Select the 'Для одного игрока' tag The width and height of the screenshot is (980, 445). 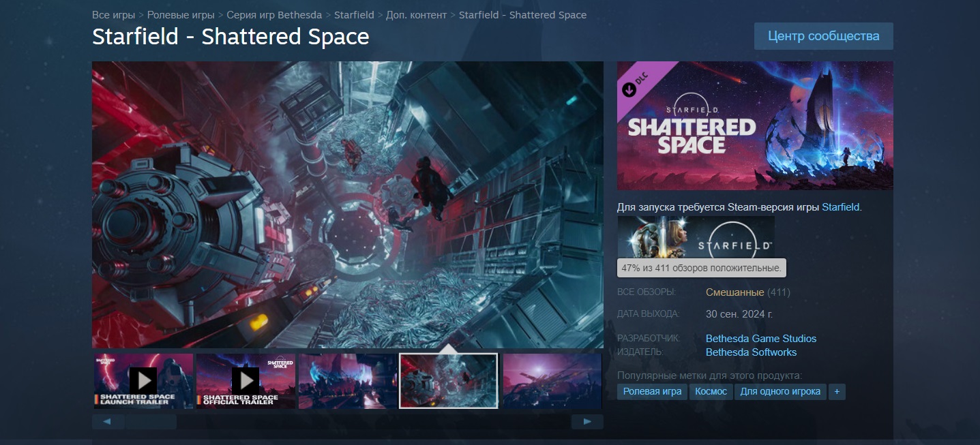point(780,391)
